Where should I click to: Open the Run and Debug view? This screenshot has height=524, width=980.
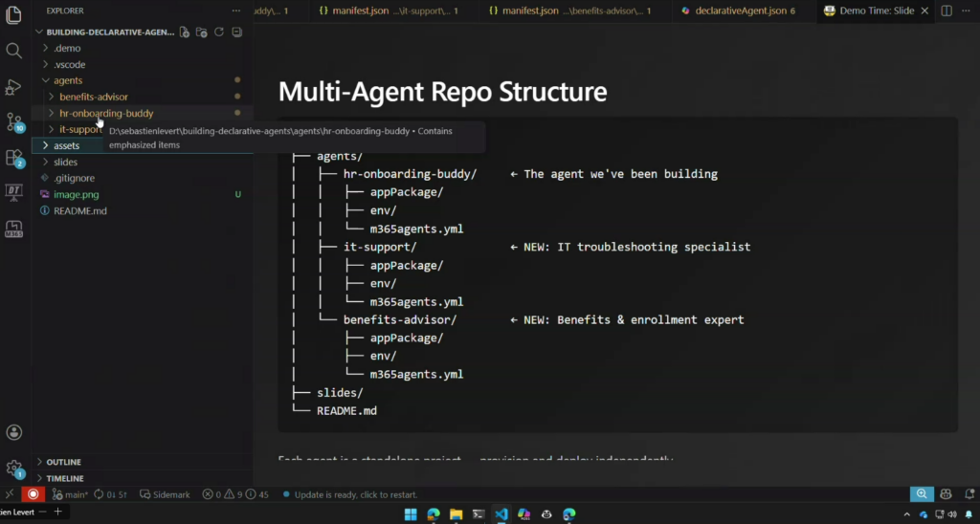click(x=13, y=87)
